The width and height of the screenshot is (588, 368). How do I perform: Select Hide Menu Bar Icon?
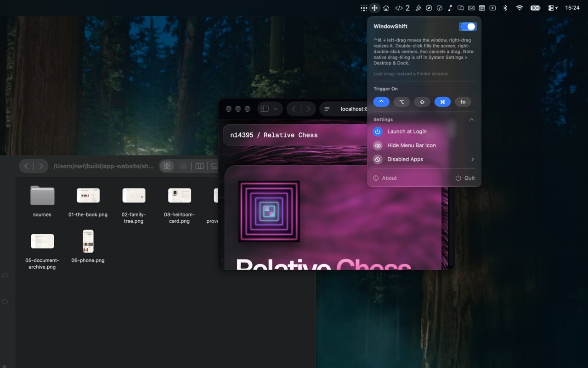424,145
